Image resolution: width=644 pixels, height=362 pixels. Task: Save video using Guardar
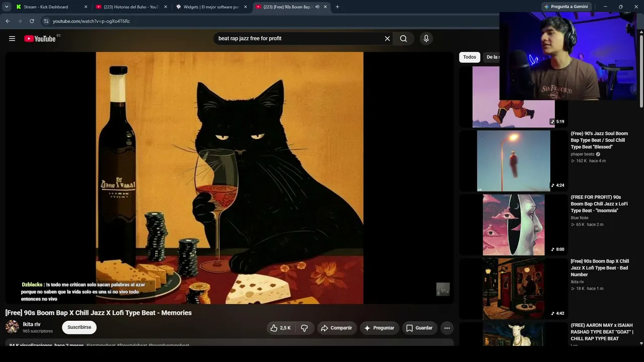coord(419,328)
